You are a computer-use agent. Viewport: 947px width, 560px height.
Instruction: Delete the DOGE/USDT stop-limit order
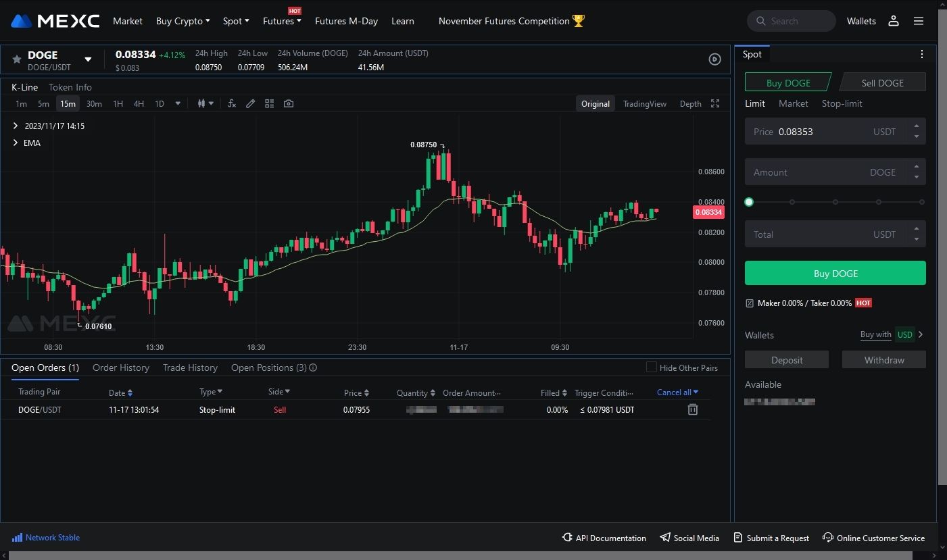coord(693,409)
